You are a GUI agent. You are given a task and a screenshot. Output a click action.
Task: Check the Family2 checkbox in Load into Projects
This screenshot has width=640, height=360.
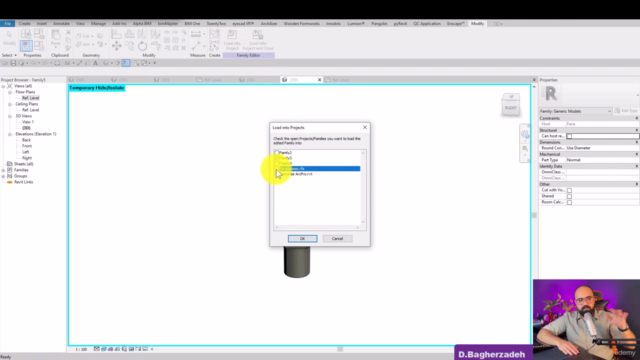(277, 153)
